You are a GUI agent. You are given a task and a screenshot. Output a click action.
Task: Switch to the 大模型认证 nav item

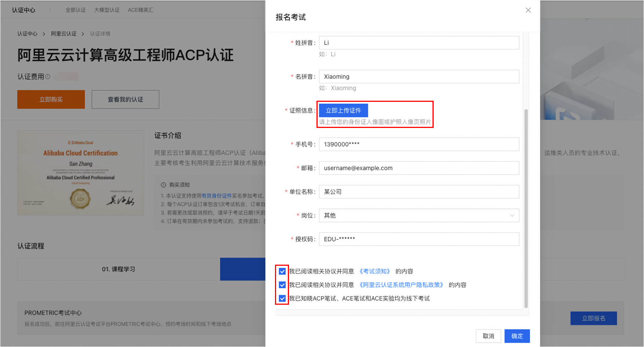[107, 10]
